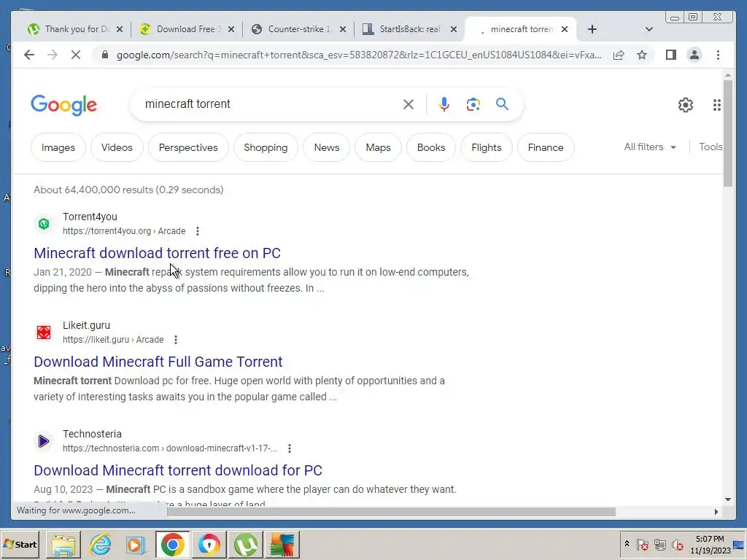This screenshot has height=560, width=747.
Task: Focus the Chrome address bar URL
Action: (358, 55)
